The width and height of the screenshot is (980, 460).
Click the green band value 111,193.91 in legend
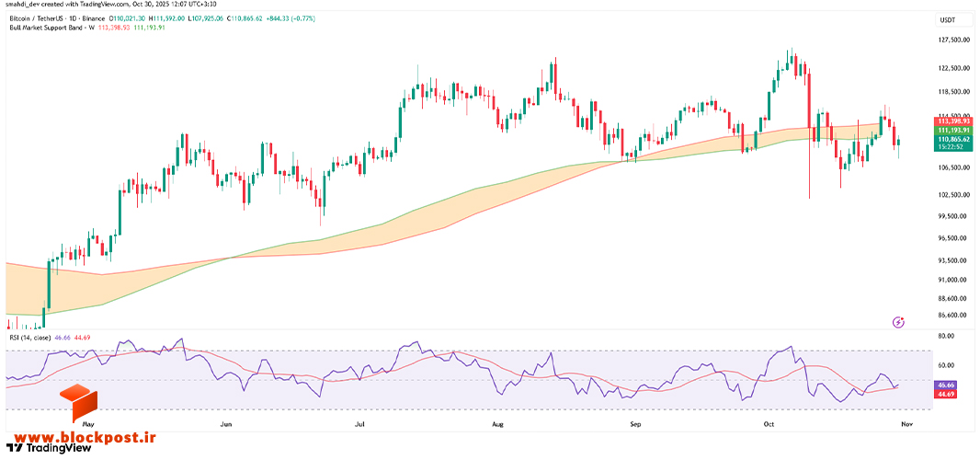pyautogui.click(x=149, y=28)
